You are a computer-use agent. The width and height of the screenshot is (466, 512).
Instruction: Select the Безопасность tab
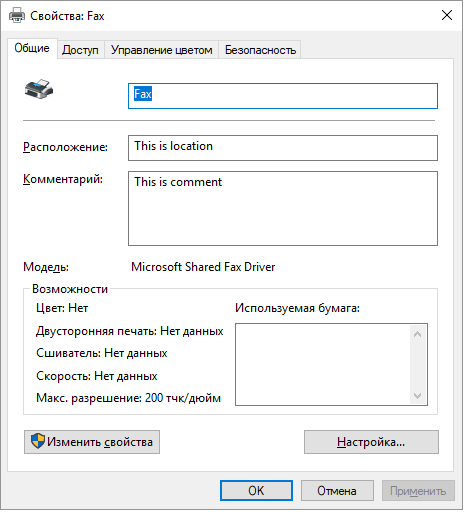point(261,50)
